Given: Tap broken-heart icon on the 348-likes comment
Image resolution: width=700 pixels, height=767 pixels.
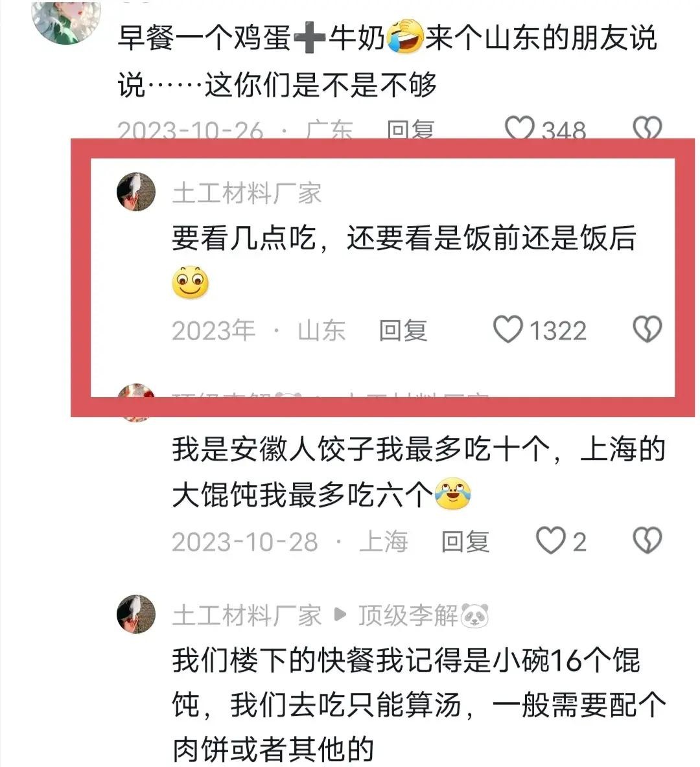Looking at the screenshot, I should pyautogui.click(x=647, y=128).
